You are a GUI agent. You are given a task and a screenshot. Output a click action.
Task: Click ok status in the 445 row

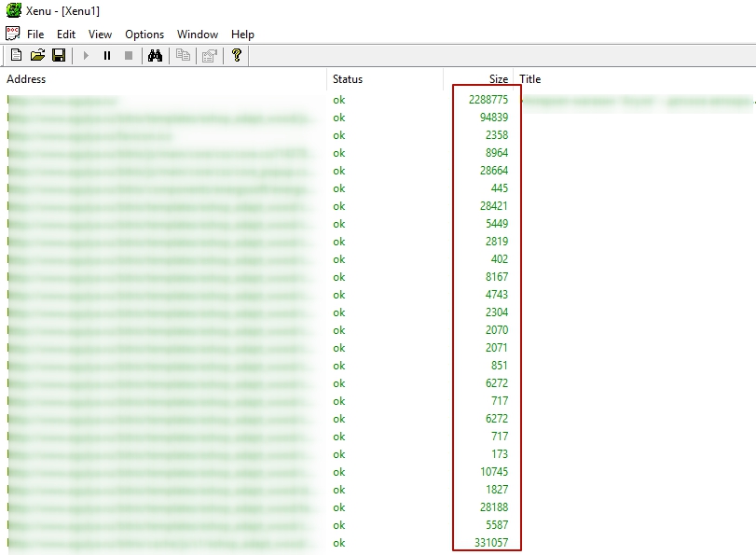point(339,188)
